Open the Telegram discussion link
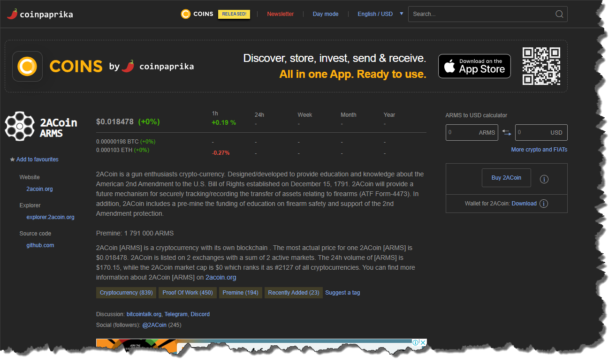 click(176, 314)
